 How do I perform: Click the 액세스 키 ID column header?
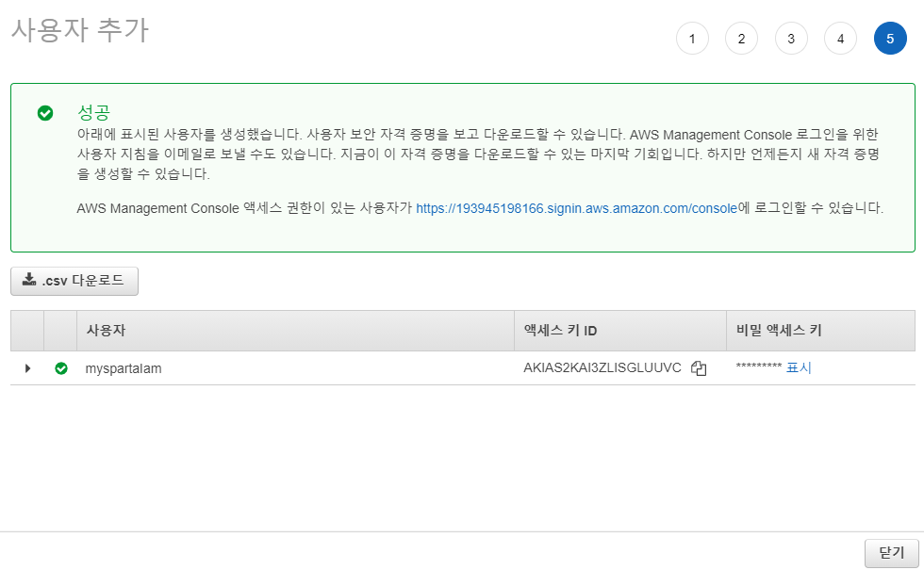point(620,331)
